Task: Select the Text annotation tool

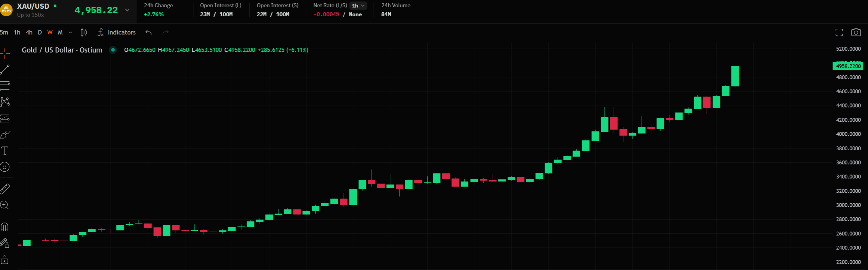Action: (5, 151)
